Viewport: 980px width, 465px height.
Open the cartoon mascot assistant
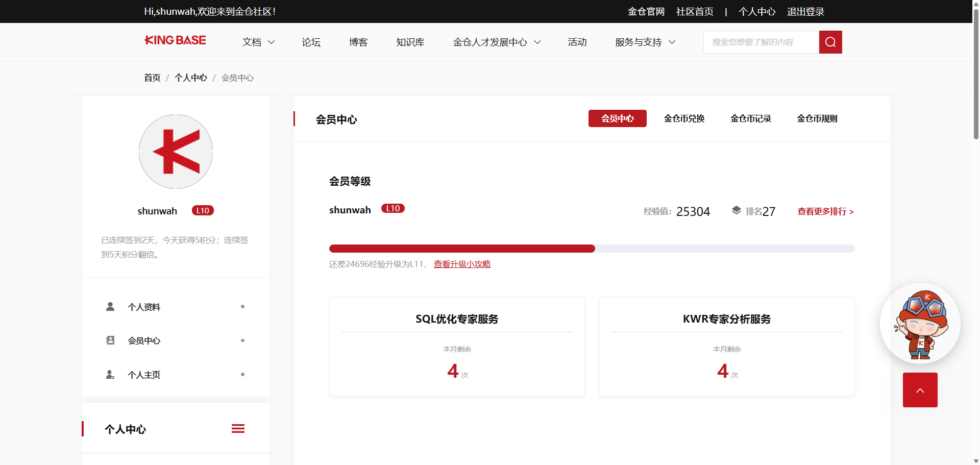[x=920, y=324]
